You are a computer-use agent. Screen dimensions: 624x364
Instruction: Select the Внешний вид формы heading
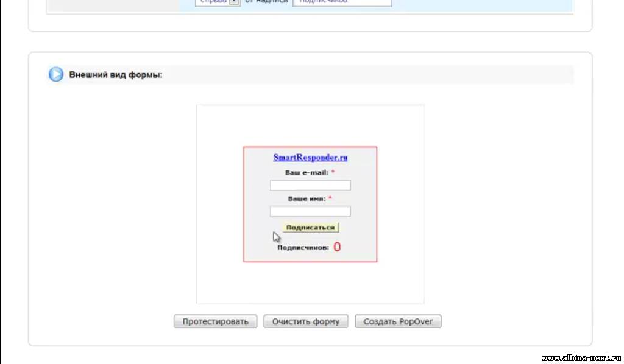point(116,75)
